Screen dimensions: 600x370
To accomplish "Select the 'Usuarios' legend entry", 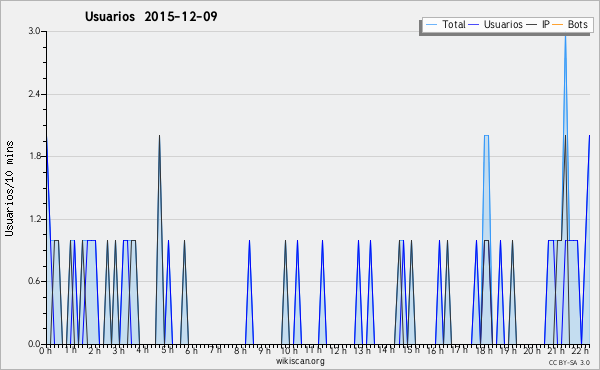I will (503, 24).
